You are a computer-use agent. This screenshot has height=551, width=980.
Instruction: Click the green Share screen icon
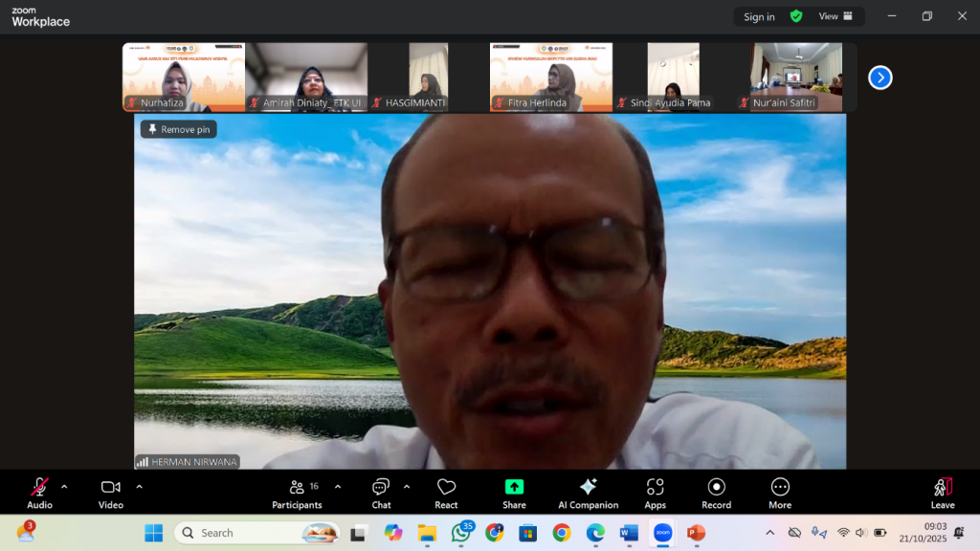click(514, 488)
